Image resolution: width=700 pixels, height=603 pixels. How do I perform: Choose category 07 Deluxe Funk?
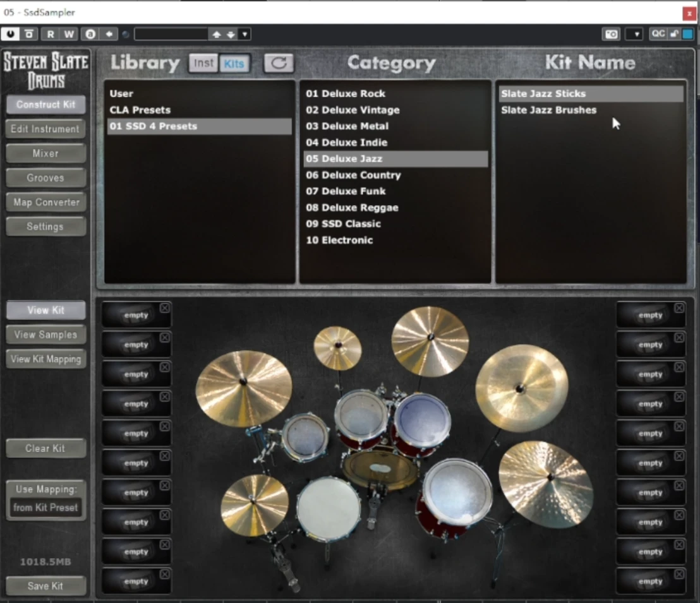[395, 191]
